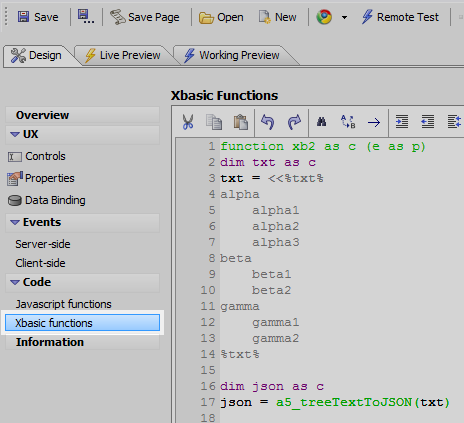
Task: Indent the selected code lines
Action: (x=402, y=122)
